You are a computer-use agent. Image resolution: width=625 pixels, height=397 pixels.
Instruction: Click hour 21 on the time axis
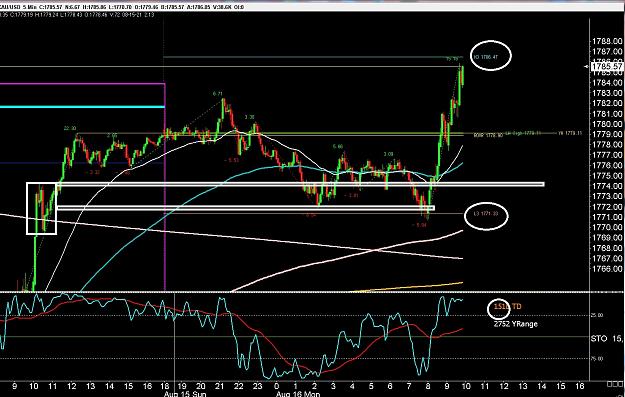click(x=219, y=386)
